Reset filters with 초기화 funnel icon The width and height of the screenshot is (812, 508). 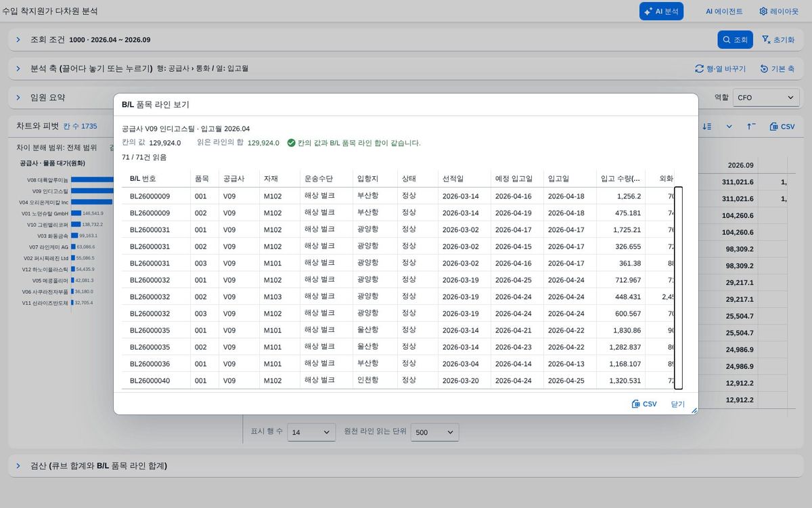coord(777,40)
